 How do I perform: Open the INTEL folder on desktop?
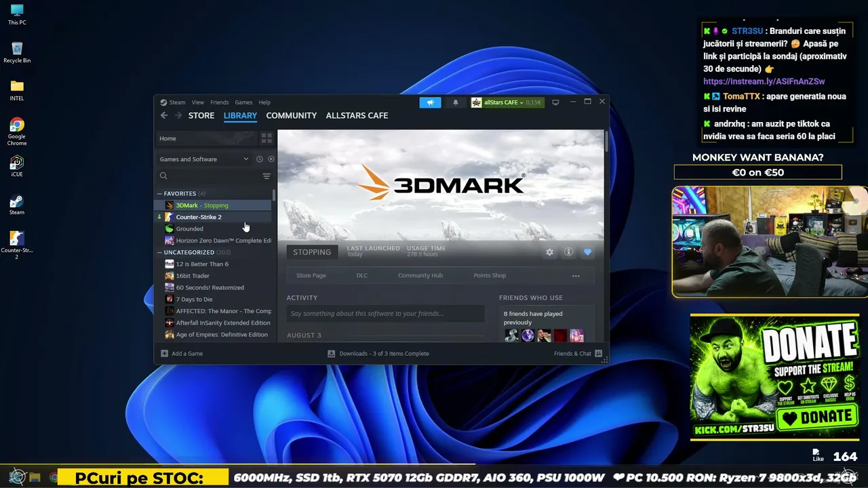[17, 91]
